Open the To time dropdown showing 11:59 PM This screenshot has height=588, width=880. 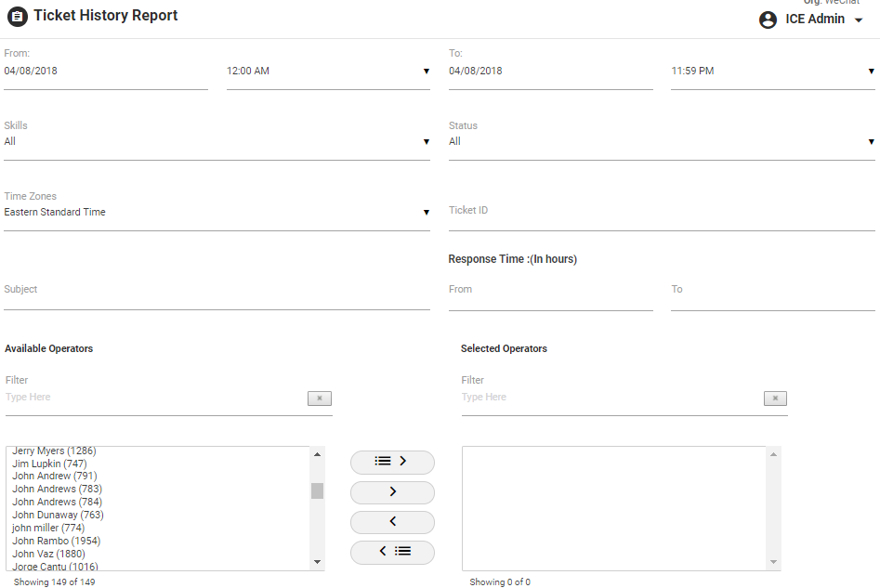[x=771, y=72]
